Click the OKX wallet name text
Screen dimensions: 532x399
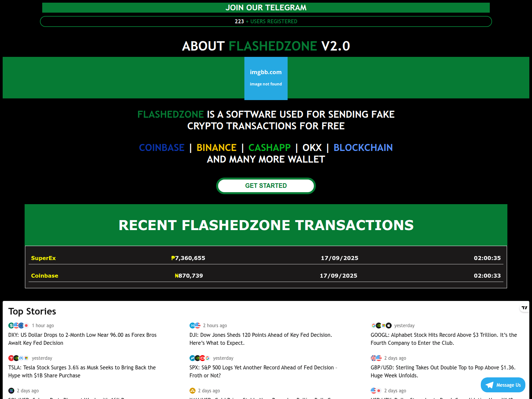(x=312, y=148)
